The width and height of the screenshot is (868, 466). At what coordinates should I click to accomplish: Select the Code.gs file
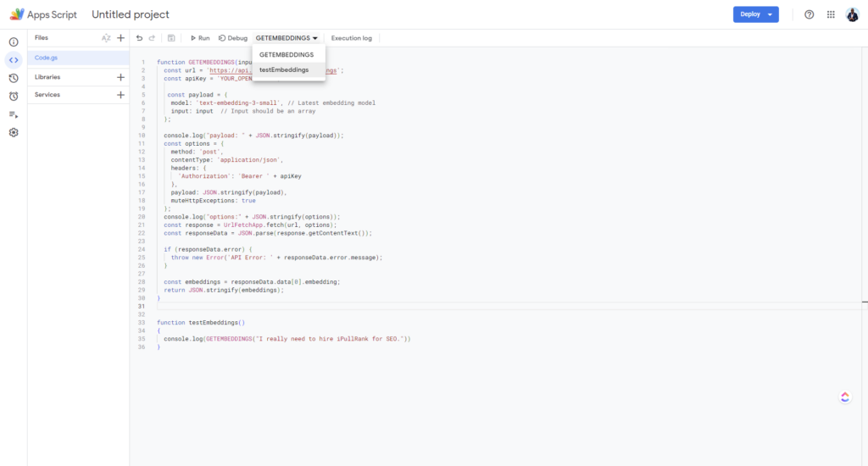click(x=79, y=58)
